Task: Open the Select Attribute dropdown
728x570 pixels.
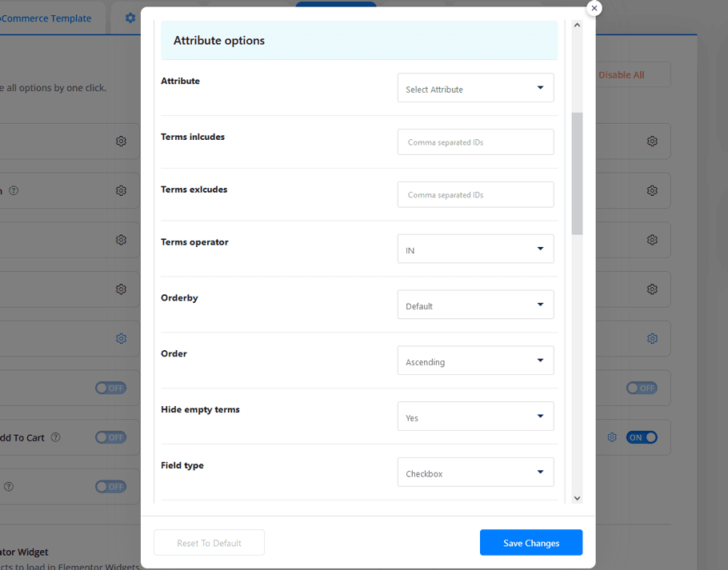Action: point(475,88)
